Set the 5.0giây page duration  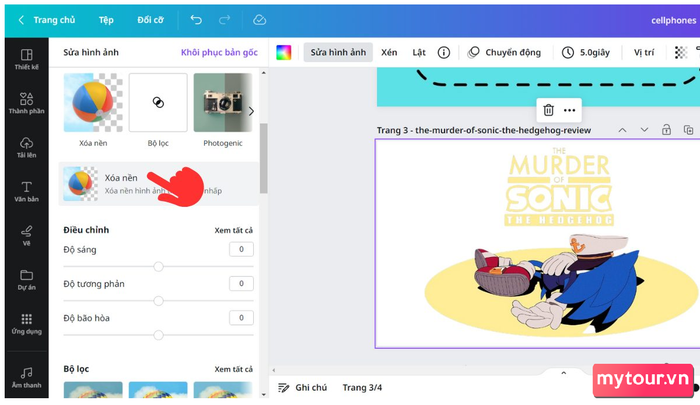[x=586, y=53]
